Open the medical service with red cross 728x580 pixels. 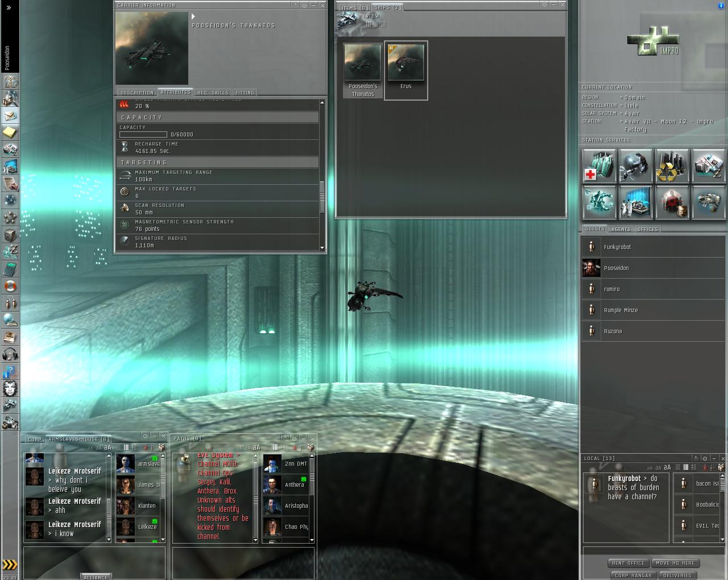pyautogui.click(x=599, y=165)
